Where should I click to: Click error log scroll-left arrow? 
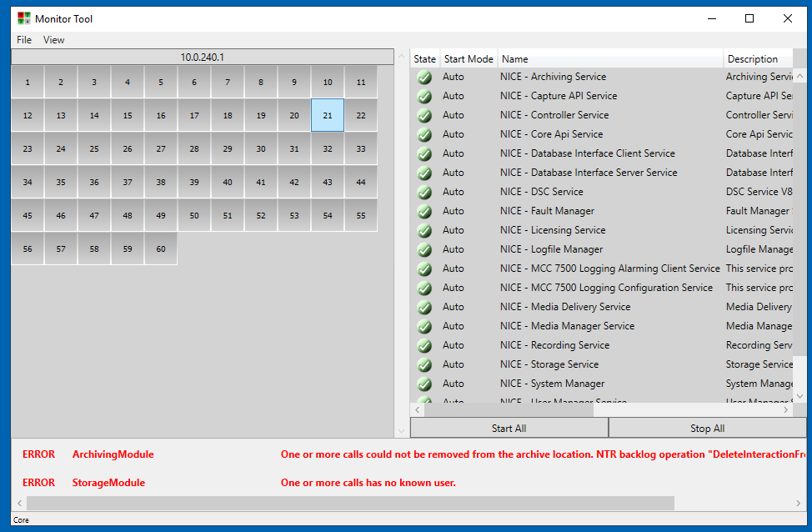point(19,503)
